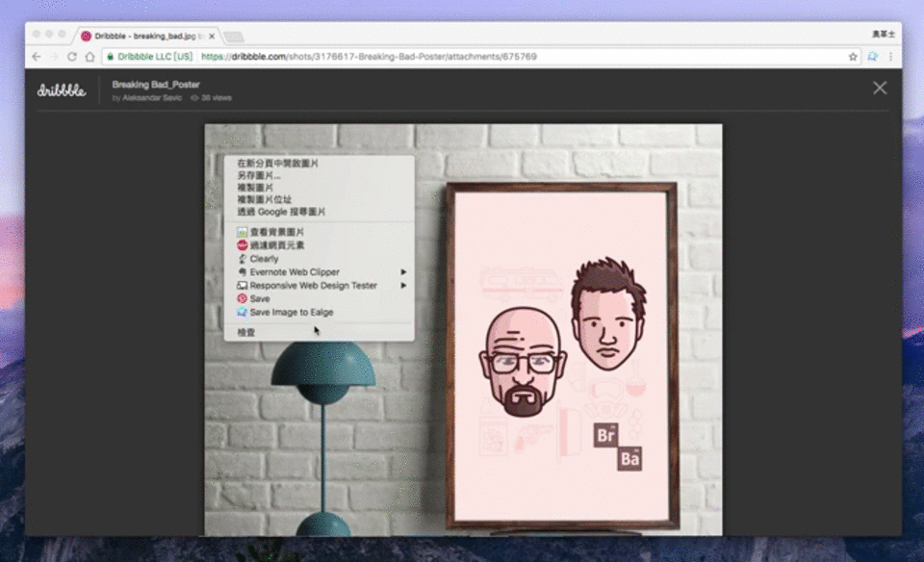Open the Chrome three-dot menu
Viewport: 924px width, 562px height.
[890, 57]
